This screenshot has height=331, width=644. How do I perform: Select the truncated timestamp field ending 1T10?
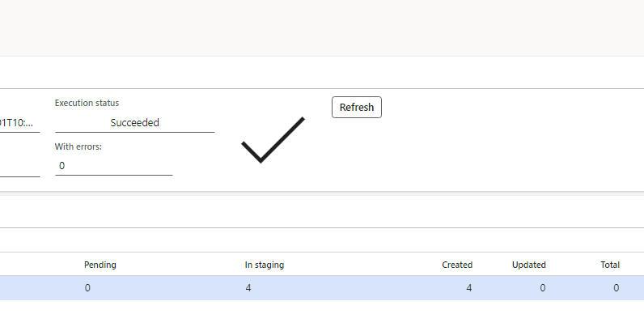(19, 123)
